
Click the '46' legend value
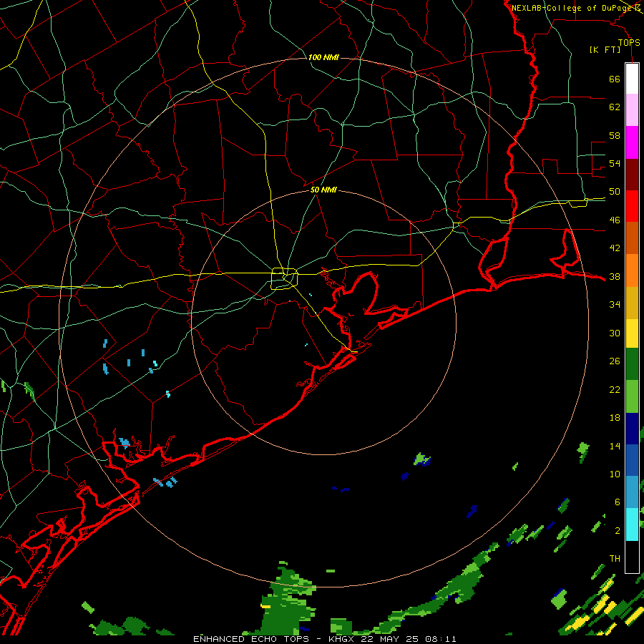(x=615, y=220)
